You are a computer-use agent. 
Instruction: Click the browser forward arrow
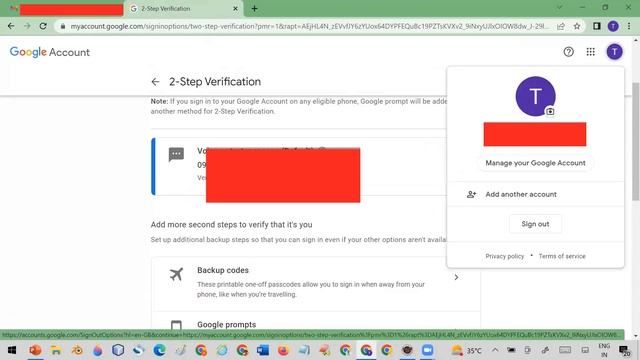click(27, 26)
